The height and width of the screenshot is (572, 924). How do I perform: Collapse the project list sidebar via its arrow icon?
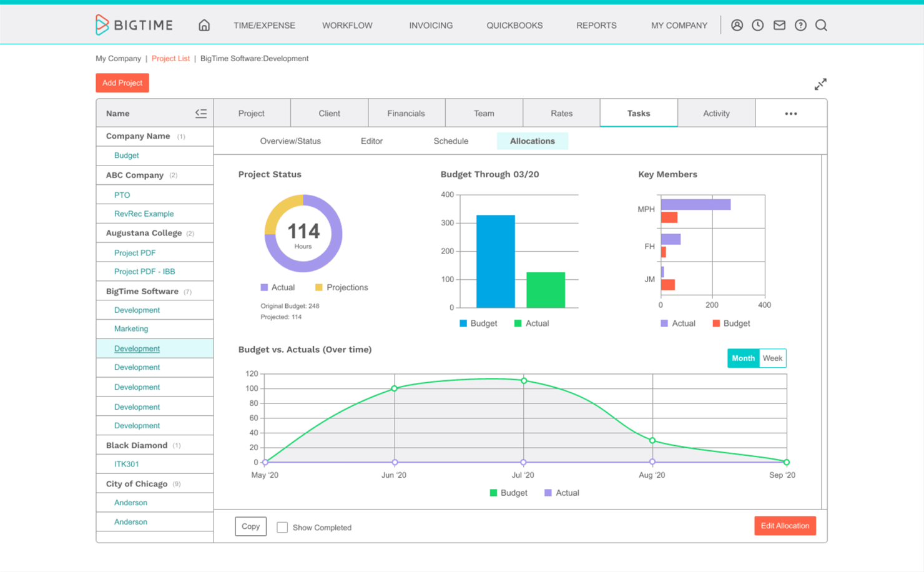pyautogui.click(x=201, y=113)
